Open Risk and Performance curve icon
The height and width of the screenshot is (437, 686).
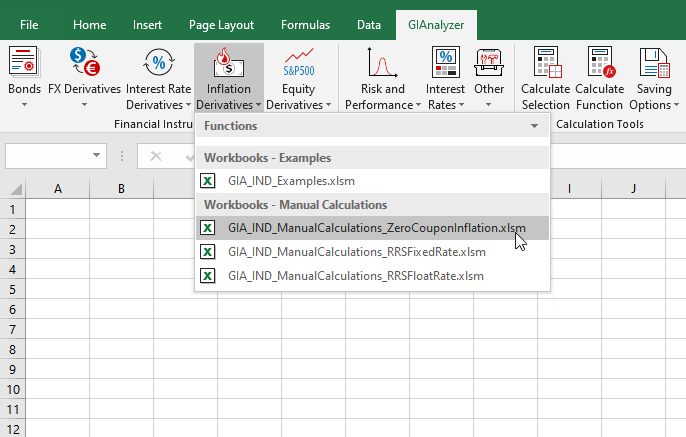382,63
